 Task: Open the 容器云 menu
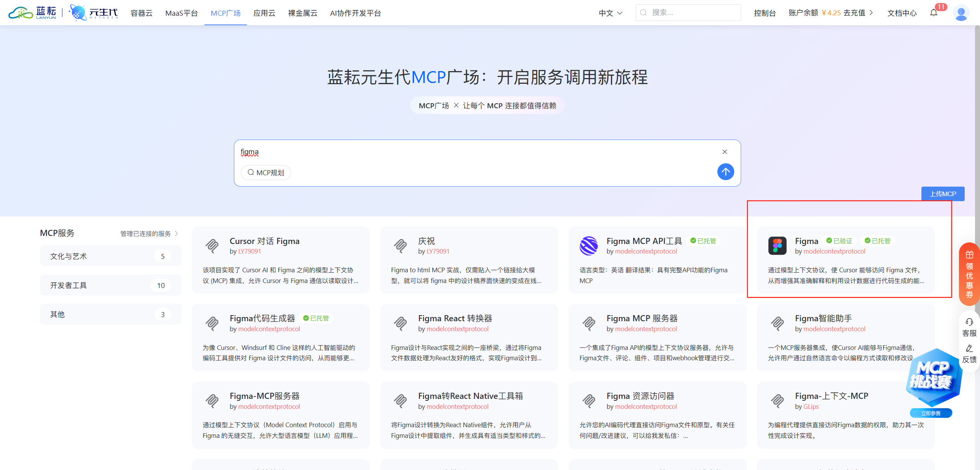142,13
